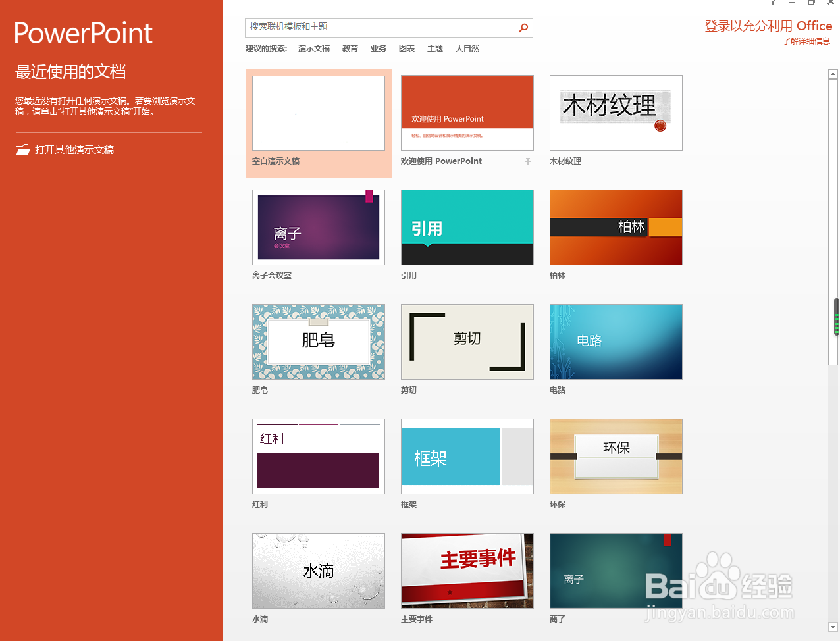Click the 空白演示文稿 caption text
840x641 pixels.
276,161
